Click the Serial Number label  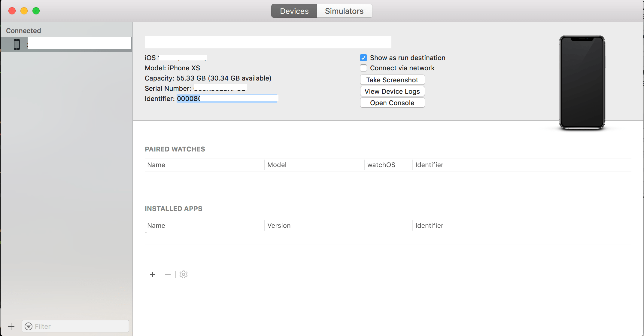pyautogui.click(x=168, y=88)
